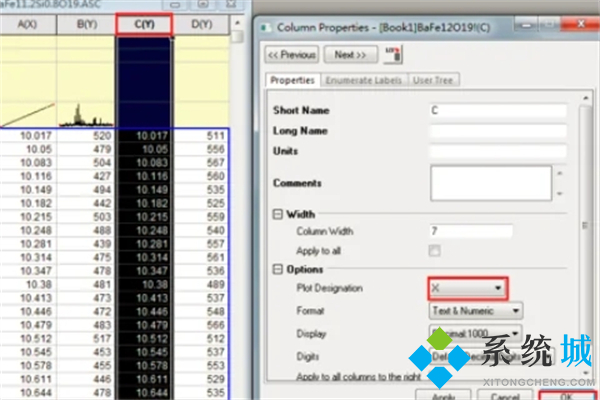Go to the << Previous column
This screenshot has height=400, width=600.
[292, 54]
